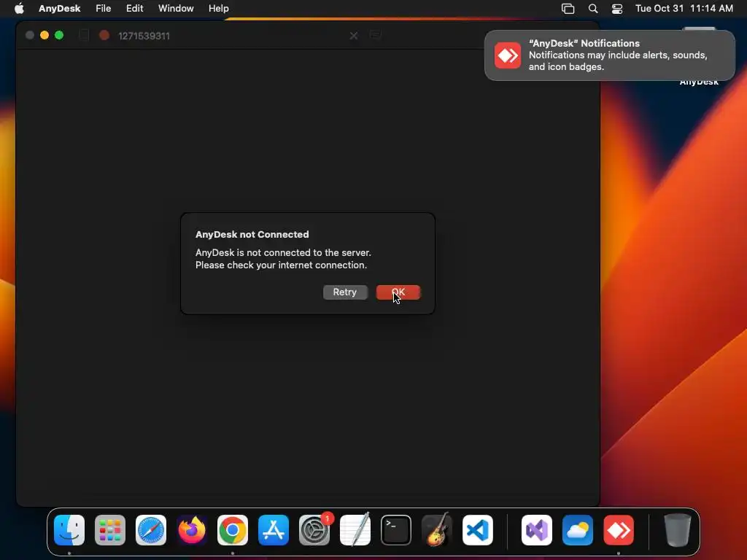The width and height of the screenshot is (747, 560).
Task: Launch Visual Studio Code from the Dock
Action: point(478,530)
